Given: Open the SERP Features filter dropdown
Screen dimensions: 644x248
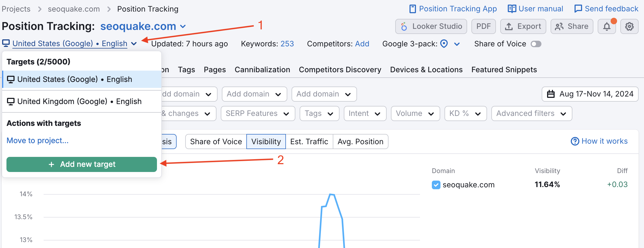Looking at the screenshot, I should click(x=258, y=113).
